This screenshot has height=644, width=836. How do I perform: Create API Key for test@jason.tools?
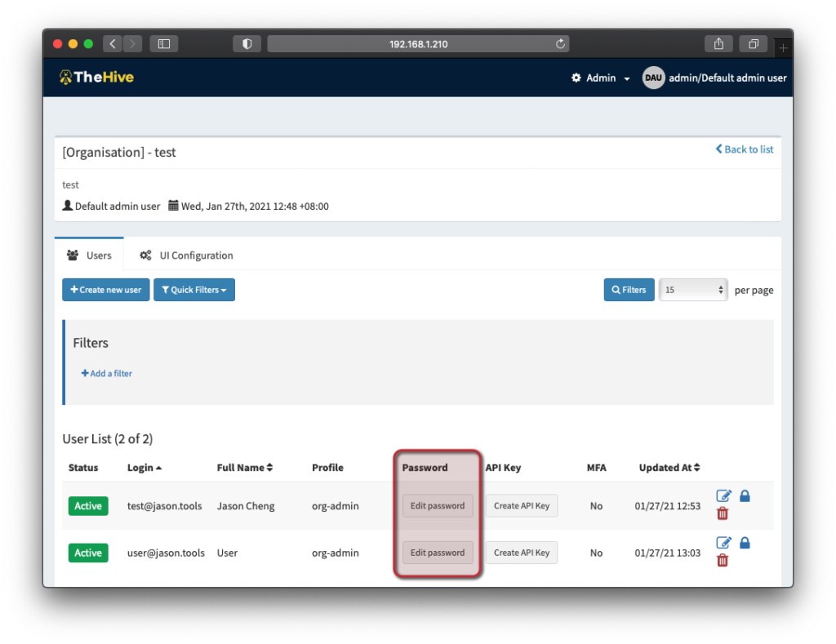pyautogui.click(x=522, y=506)
